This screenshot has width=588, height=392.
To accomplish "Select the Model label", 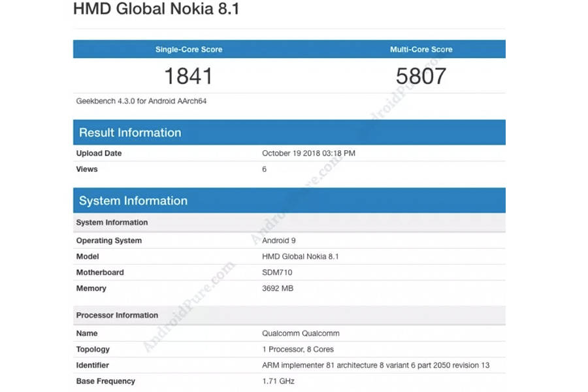I will (88, 257).
